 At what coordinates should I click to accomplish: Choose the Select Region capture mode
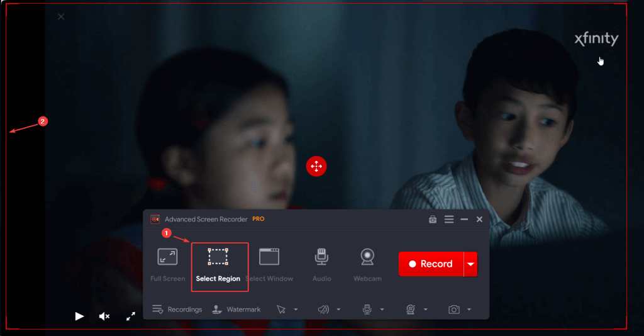(219, 267)
